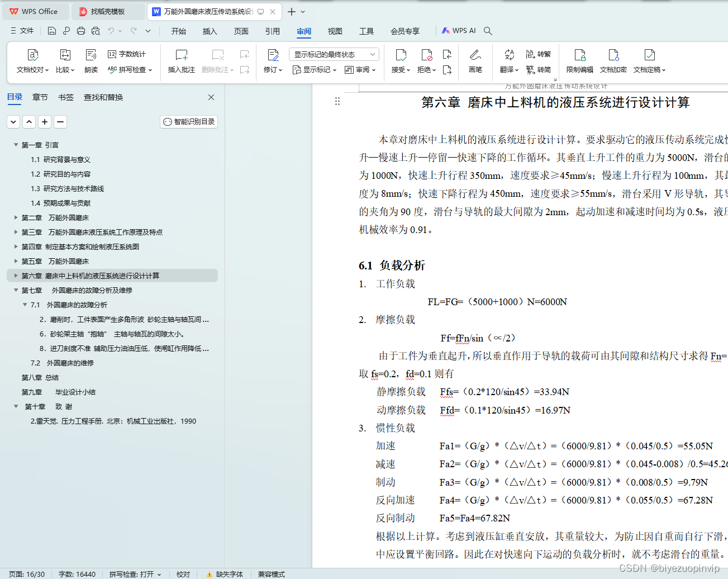The image size is (728, 579).
Task: Open the 审阅 reviewing pane dropdown
Action: pos(360,70)
